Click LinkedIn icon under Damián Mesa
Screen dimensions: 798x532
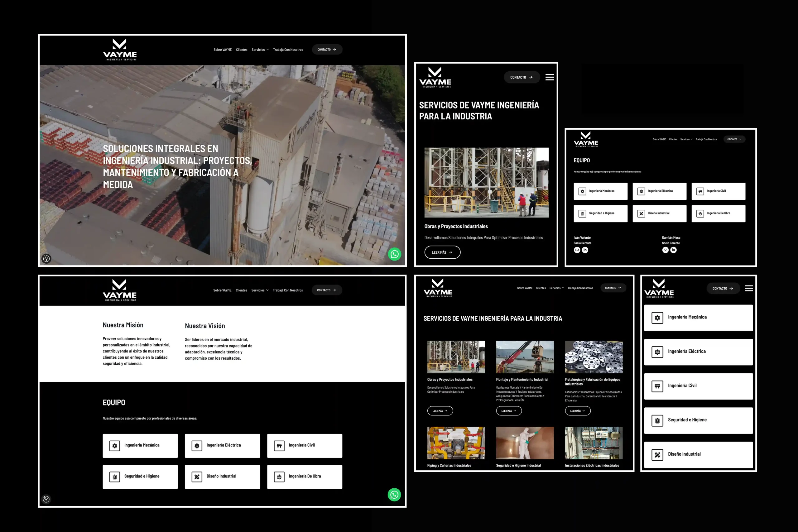click(x=673, y=250)
